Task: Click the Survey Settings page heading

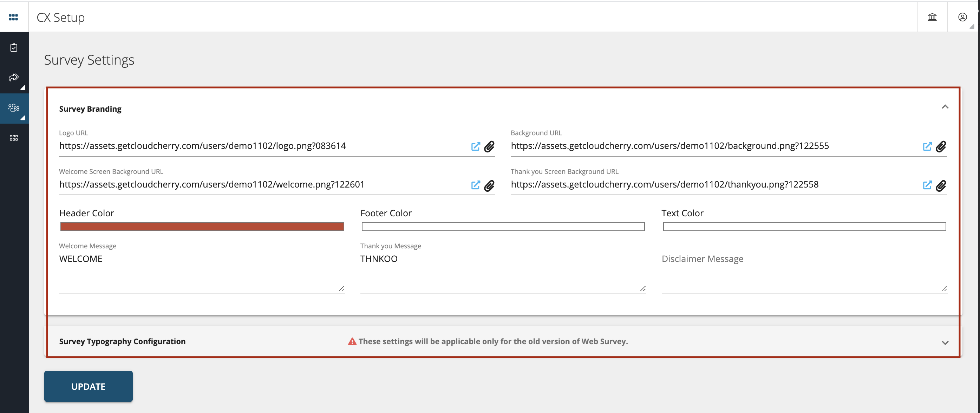Action: click(x=89, y=60)
